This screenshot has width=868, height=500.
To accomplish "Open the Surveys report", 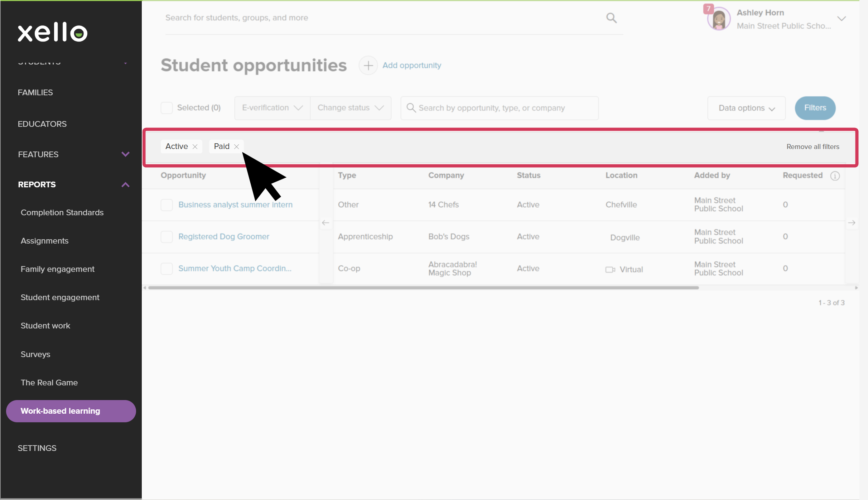I will pyautogui.click(x=35, y=354).
